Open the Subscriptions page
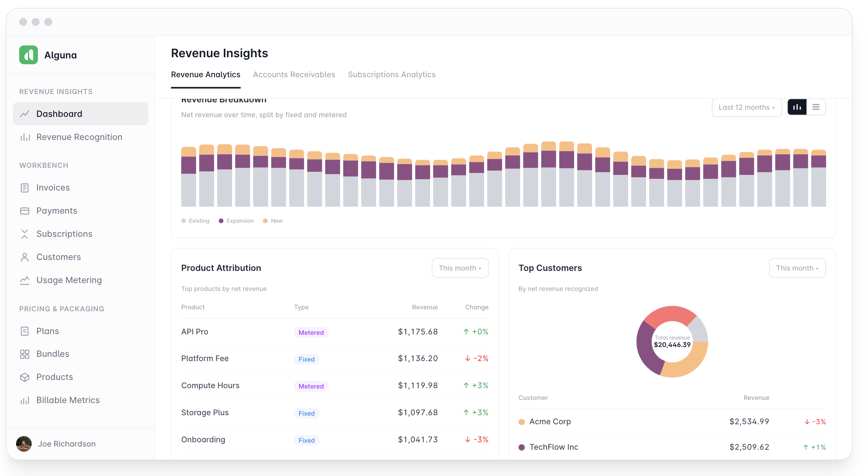Screen dimensions: 868x476 tap(80, 234)
